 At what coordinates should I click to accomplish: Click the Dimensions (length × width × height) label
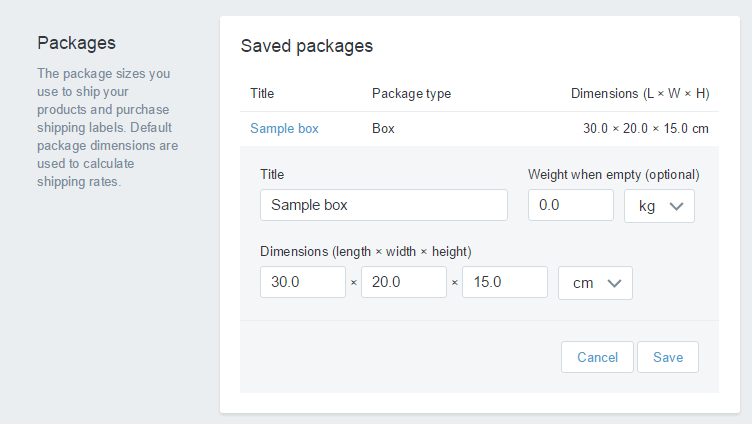365,251
